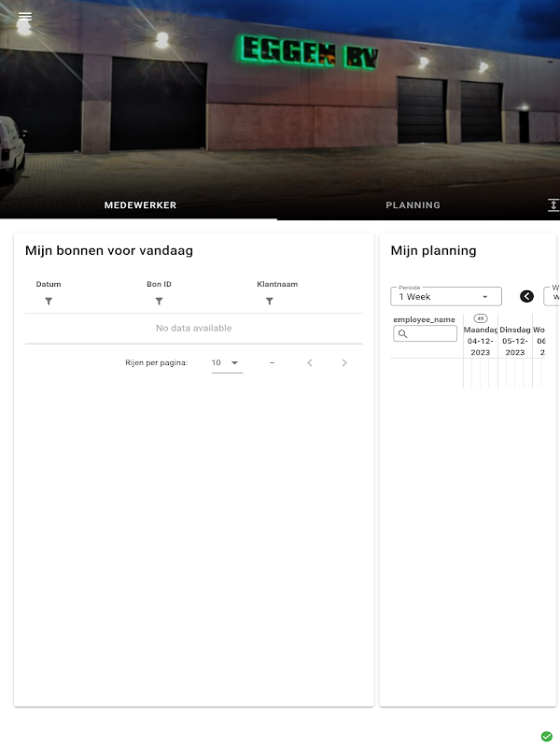The image size is (560, 747).
Task: Filter the Datum column
Action: [49, 301]
